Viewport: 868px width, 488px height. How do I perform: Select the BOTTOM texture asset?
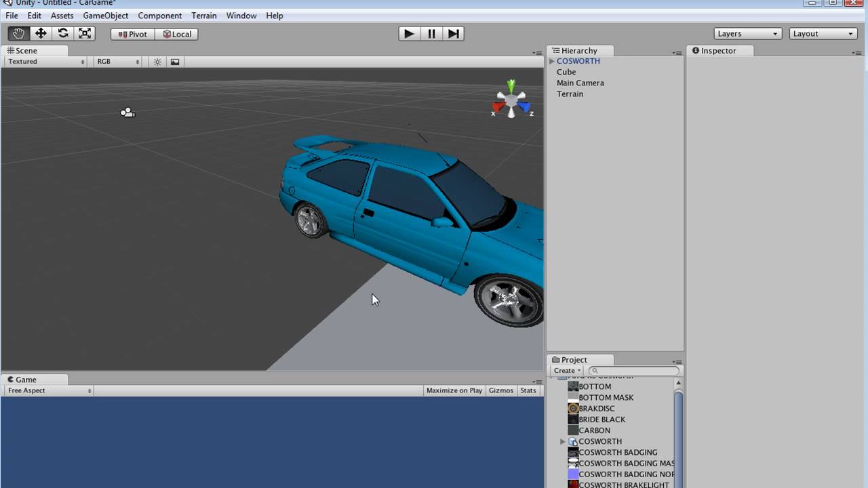click(595, 386)
